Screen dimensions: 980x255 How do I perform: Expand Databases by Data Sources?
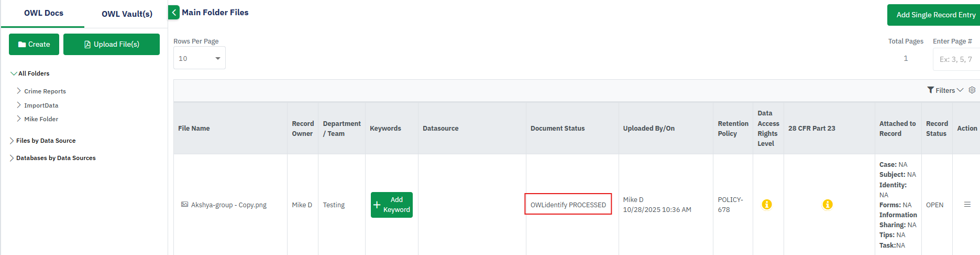[x=12, y=158]
